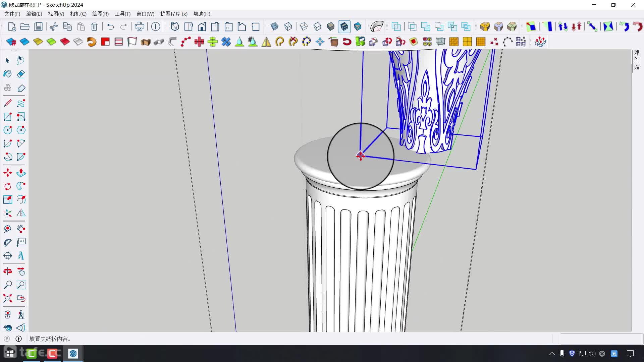The image size is (644, 362).
Task: Select the Freehand tool
Action: click(21, 103)
